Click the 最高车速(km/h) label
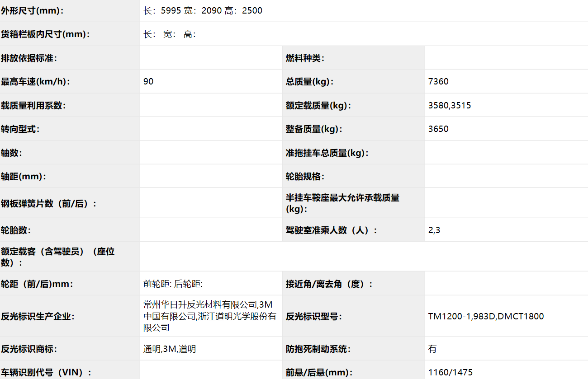 [x=36, y=82]
